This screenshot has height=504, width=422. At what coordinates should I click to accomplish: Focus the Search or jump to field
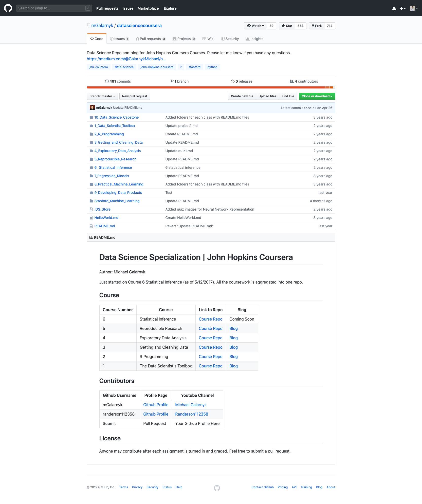pyautogui.click(x=54, y=8)
